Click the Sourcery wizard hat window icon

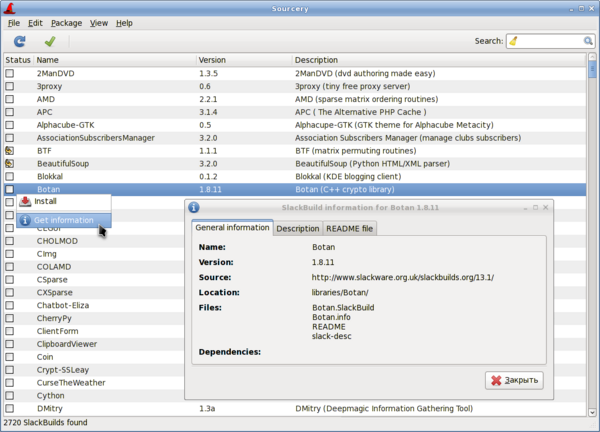click(9, 7)
